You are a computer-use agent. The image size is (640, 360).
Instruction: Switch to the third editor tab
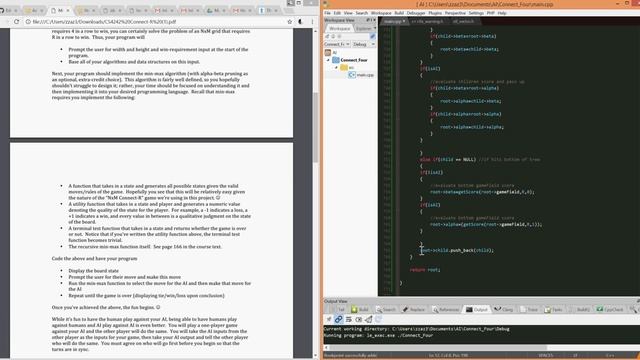coord(463,21)
